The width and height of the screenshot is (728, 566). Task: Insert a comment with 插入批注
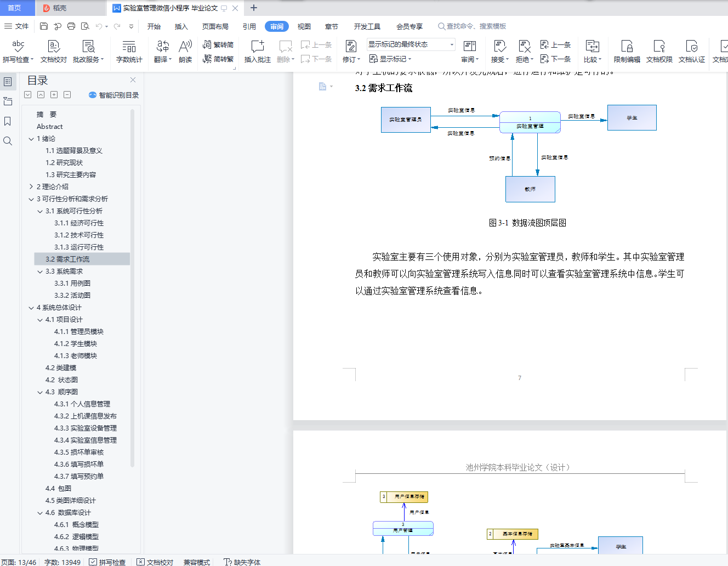tap(258, 51)
